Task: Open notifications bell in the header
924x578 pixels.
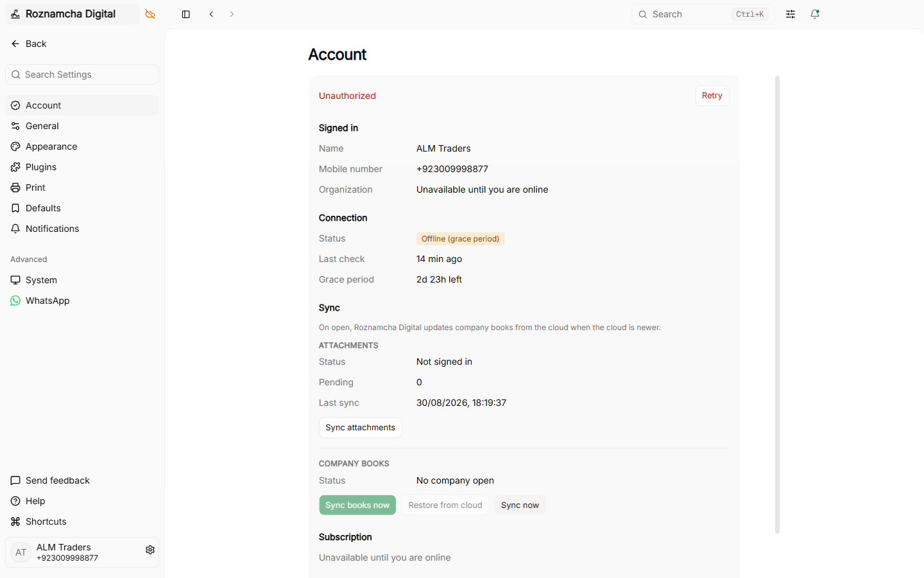Action: [815, 14]
